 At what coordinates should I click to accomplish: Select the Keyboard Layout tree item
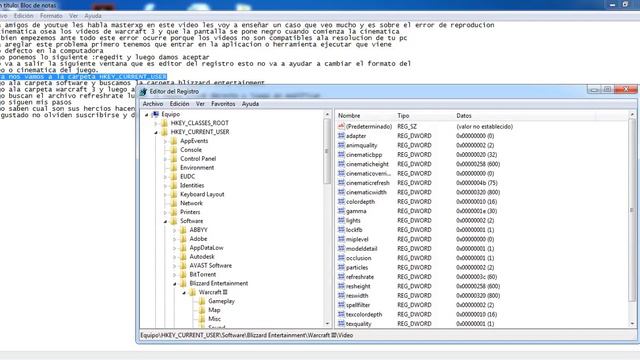point(202,194)
